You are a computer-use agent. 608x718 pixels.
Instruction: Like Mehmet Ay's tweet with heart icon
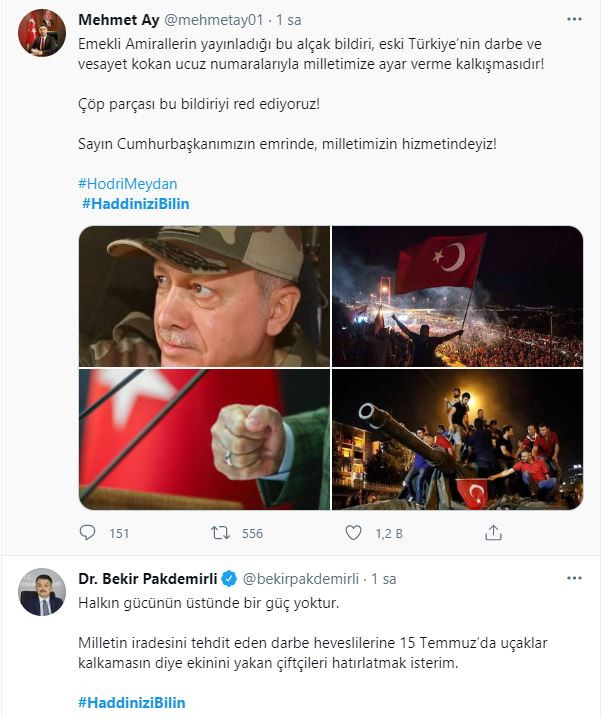(x=353, y=533)
